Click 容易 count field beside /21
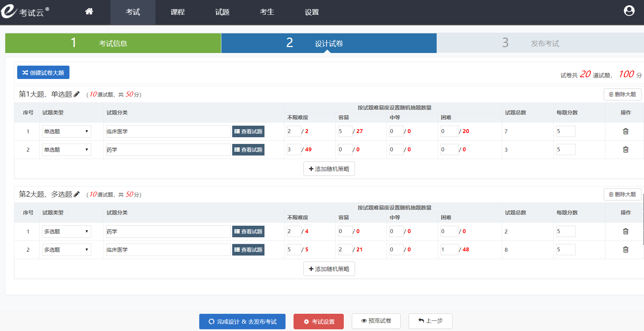Image resolution: width=644 pixels, height=331 pixels. tap(345, 250)
